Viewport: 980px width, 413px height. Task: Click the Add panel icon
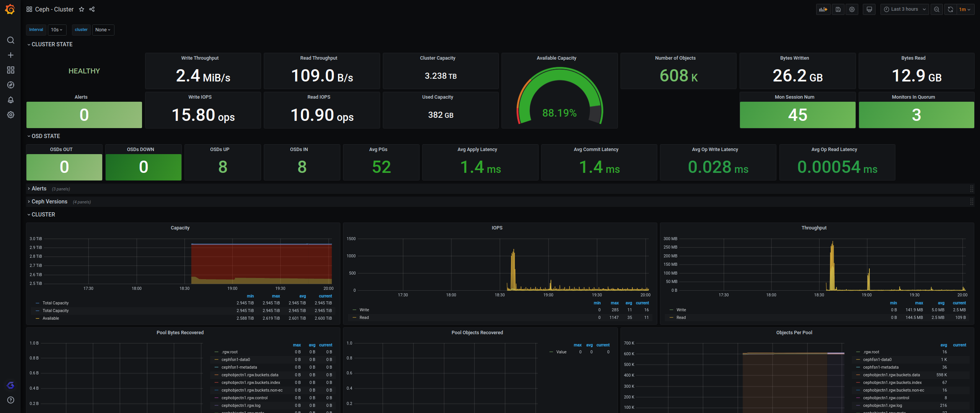823,10
